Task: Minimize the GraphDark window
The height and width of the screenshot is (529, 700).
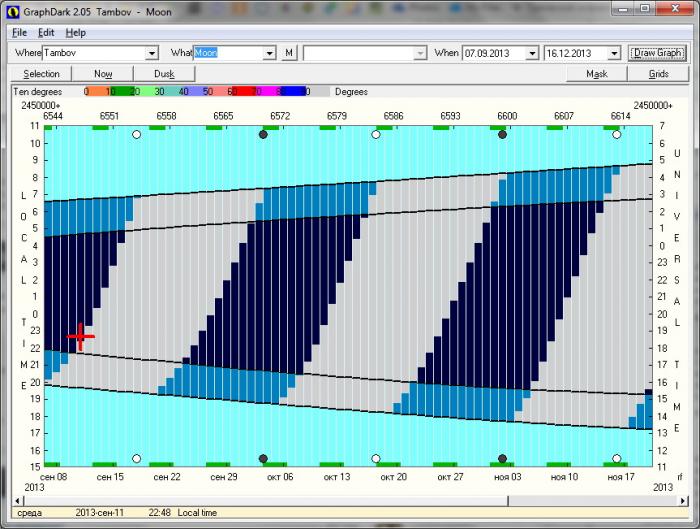Action: (624, 8)
